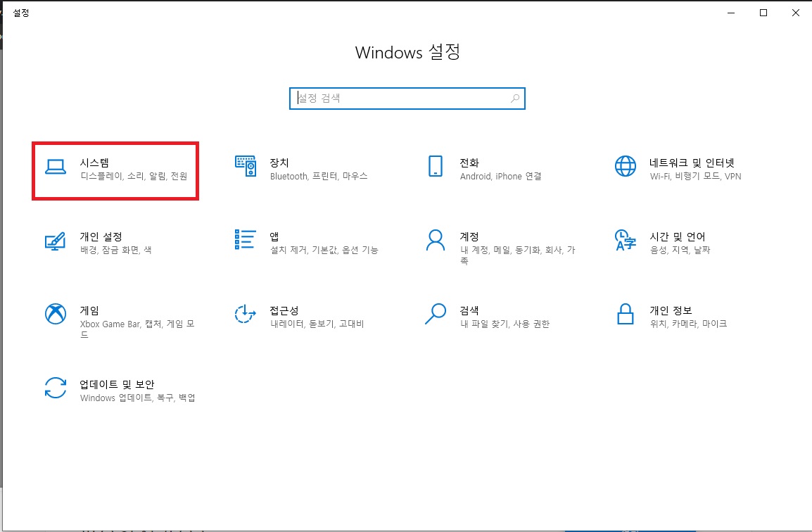This screenshot has width=812, height=532.
Task: Maximize the Settings window
Action: (x=763, y=13)
